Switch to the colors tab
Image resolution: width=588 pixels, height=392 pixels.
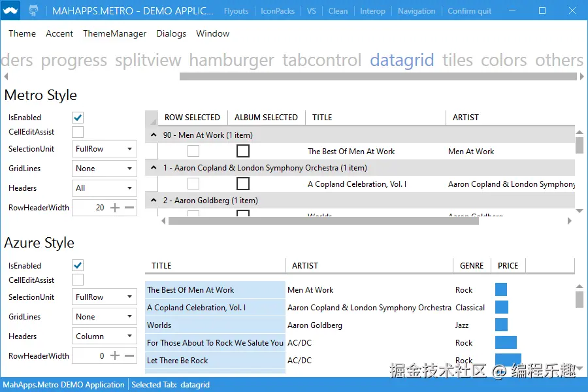click(x=504, y=60)
